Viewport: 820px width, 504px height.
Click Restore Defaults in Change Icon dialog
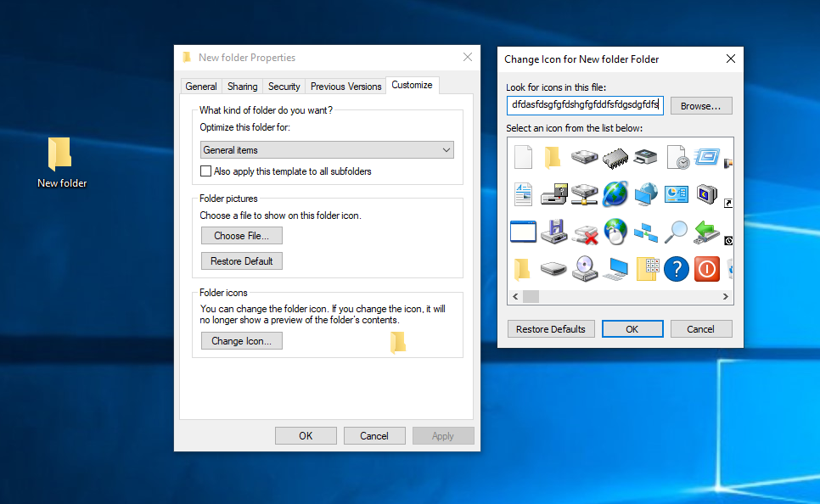(x=550, y=328)
